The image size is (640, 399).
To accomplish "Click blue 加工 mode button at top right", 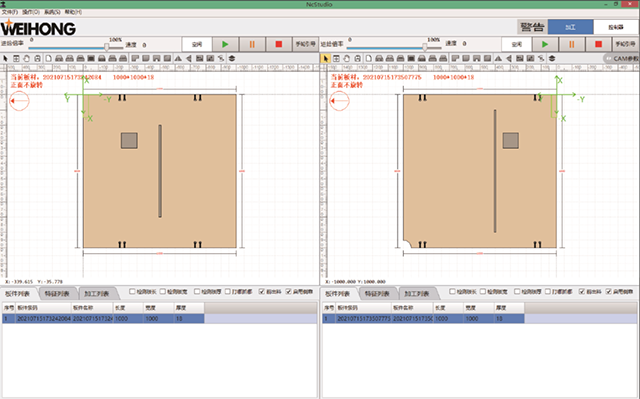I will click(570, 27).
